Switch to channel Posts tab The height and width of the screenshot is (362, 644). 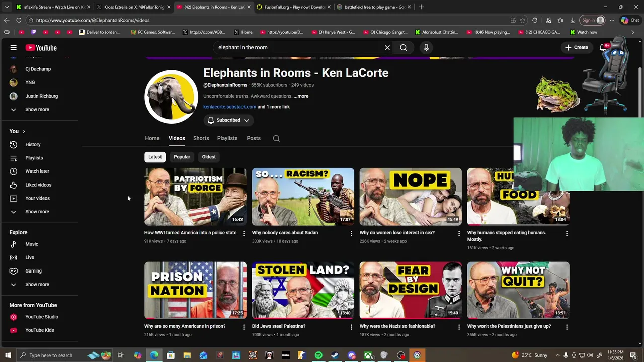254,138
